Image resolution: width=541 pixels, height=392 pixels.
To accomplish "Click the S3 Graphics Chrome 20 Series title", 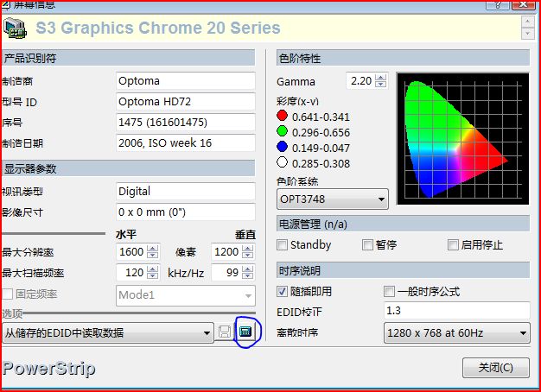I will 158,28.
